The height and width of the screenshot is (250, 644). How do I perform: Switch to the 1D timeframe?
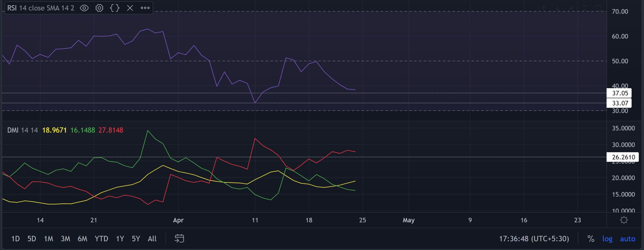[x=15, y=239]
